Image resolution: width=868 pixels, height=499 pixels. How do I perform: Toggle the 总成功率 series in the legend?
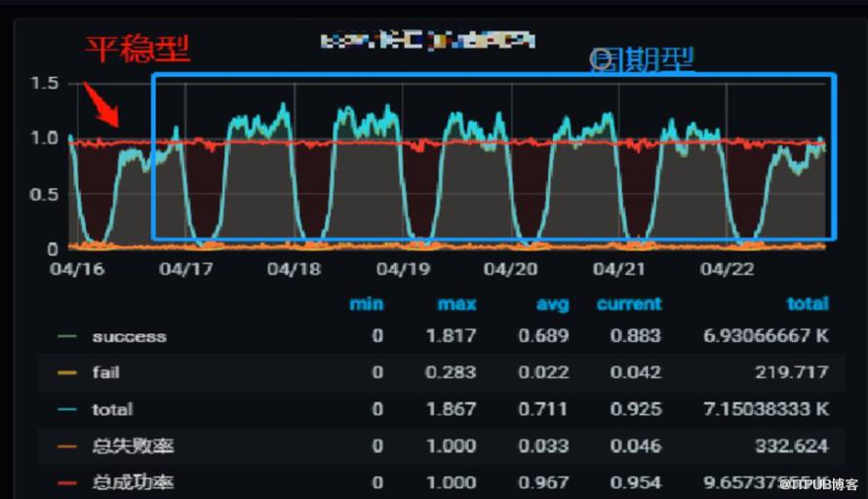point(133,482)
